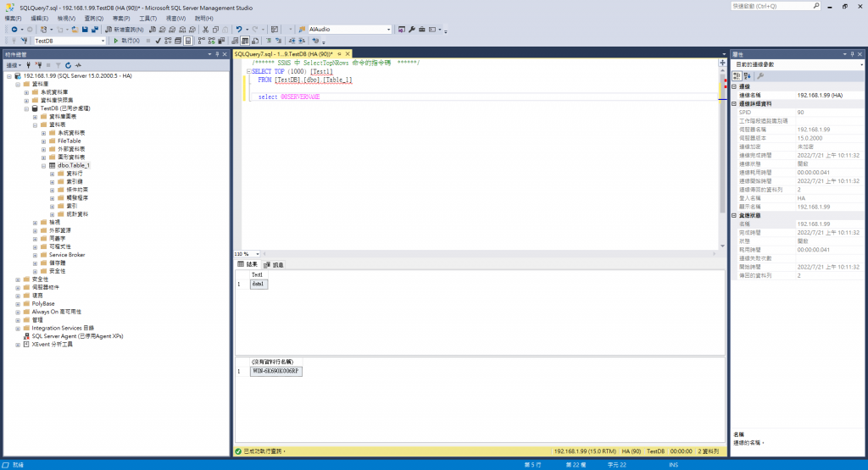Image resolution: width=868 pixels, height=470 pixels.
Task: Open the Connect dropdown in Object Explorer
Action: click(14, 65)
